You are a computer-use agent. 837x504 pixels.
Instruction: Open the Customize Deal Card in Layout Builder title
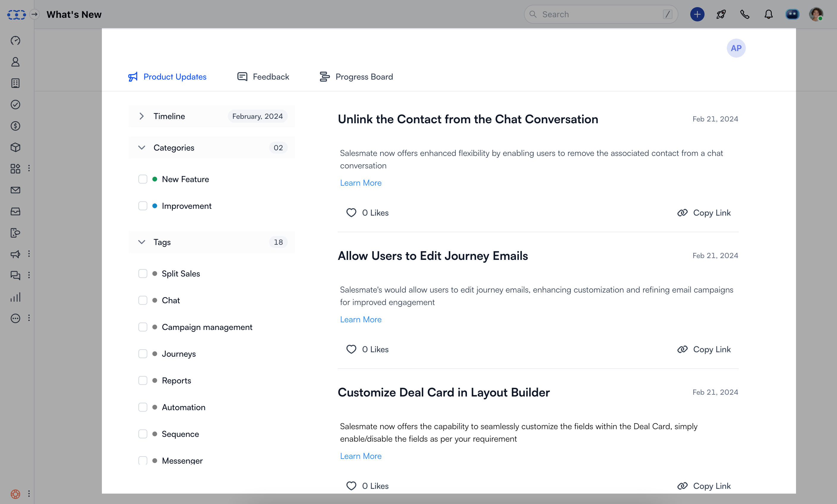[x=443, y=392]
